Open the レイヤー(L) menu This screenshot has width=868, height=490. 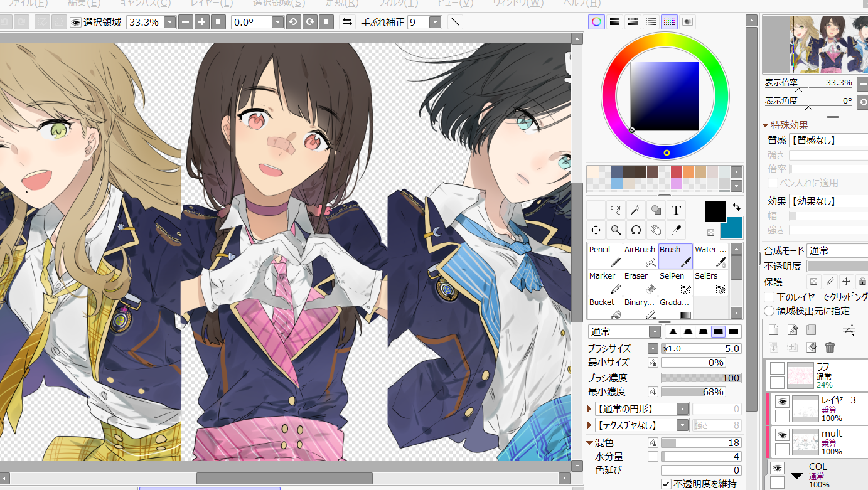click(x=211, y=3)
